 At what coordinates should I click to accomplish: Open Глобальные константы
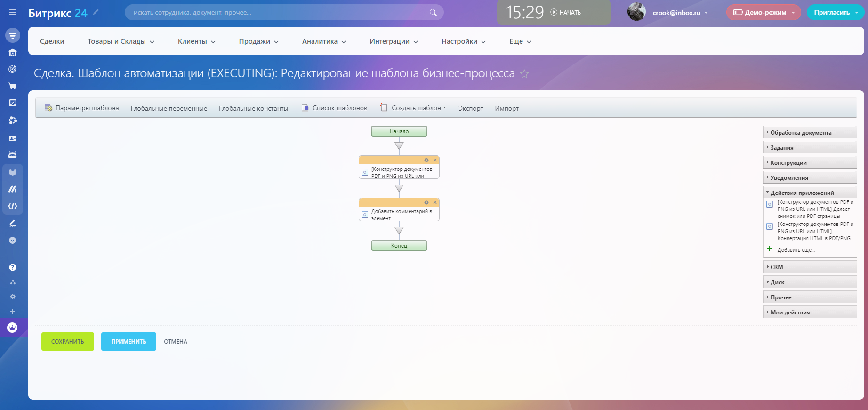point(254,108)
